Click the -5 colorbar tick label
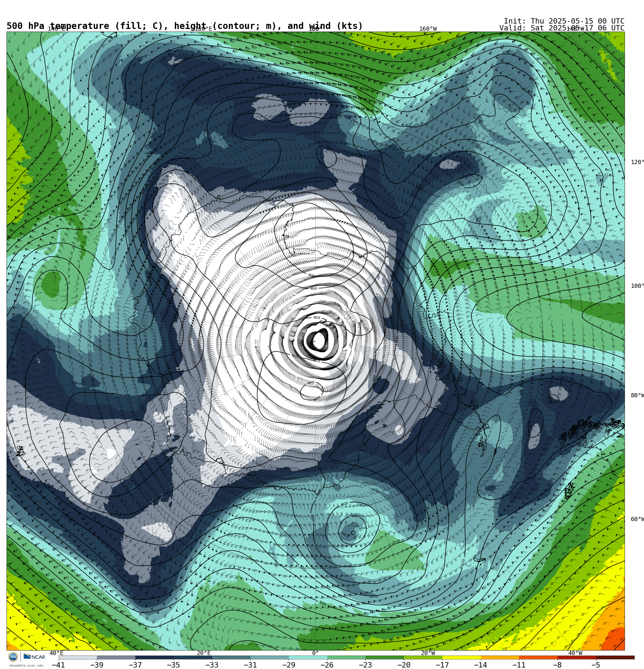 click(x=596, y=665)
